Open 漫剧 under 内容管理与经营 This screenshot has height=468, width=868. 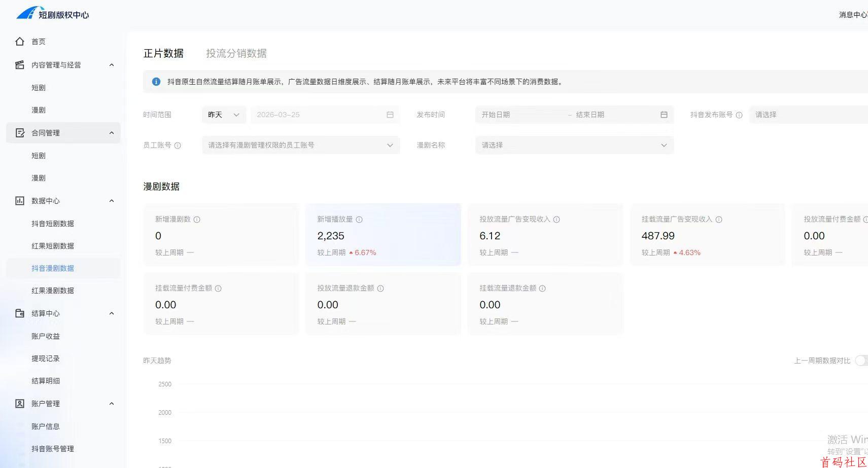(39, 110)
